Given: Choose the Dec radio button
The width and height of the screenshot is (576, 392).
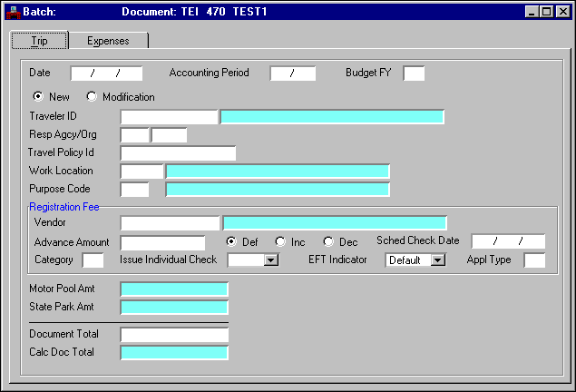Looking at the screenshot, I should click(x=329, y=241).
